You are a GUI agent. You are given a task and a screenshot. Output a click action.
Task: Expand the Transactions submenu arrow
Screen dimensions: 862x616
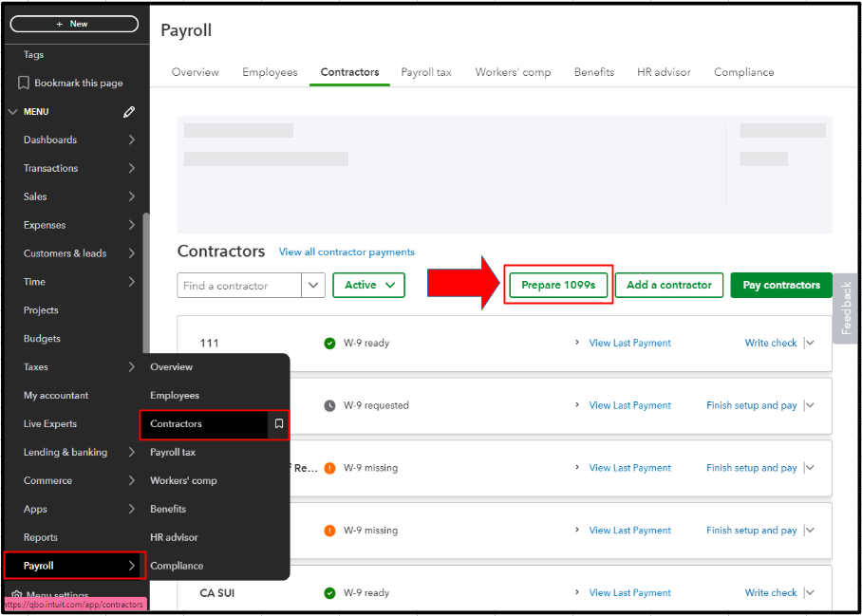coord(131,168)
